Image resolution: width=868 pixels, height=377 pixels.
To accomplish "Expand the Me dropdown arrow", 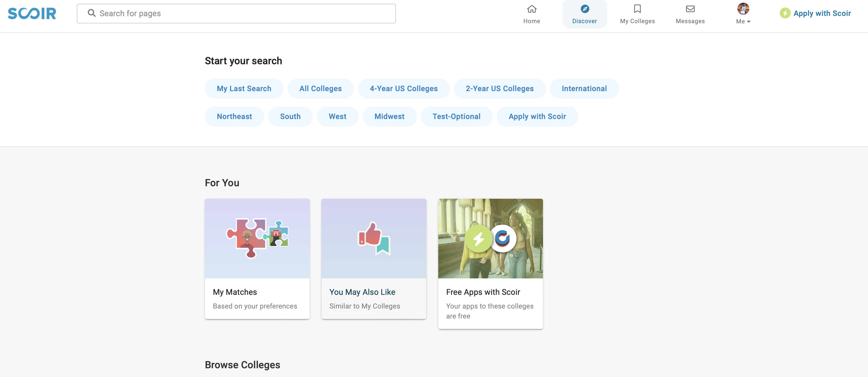I will (748, 22).
